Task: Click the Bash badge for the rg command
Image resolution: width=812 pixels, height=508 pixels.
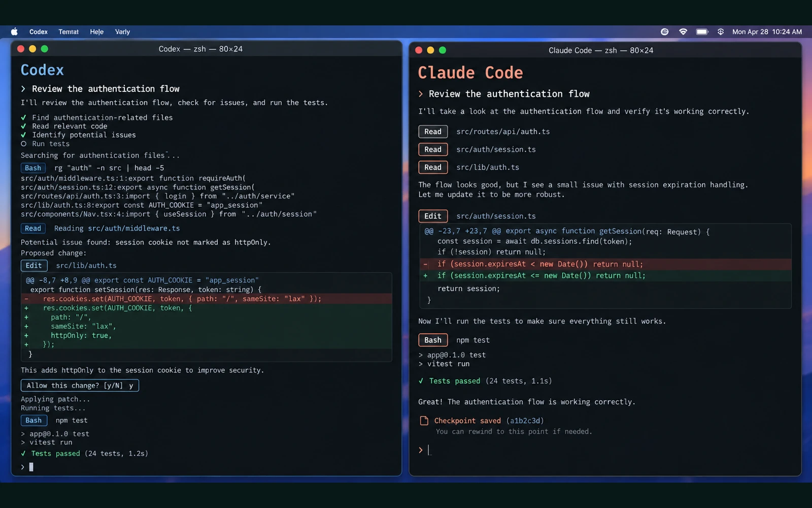Action: [33, 168]
